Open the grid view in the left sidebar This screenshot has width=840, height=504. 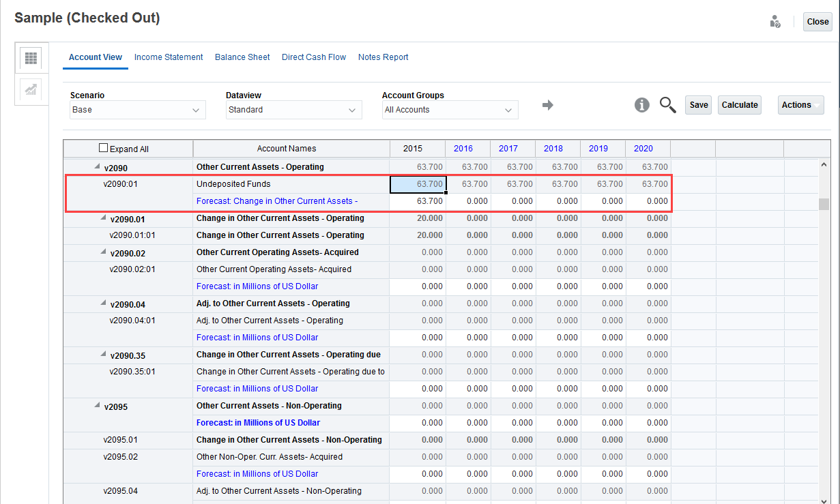31,58
